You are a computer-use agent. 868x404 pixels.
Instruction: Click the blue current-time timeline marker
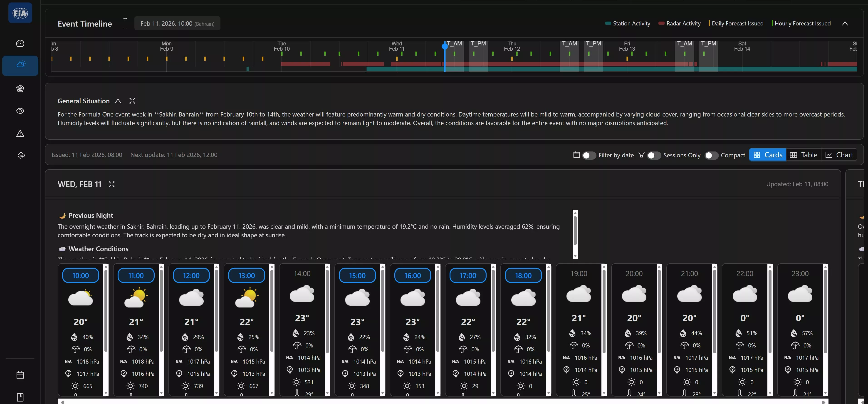click(445, 47)
